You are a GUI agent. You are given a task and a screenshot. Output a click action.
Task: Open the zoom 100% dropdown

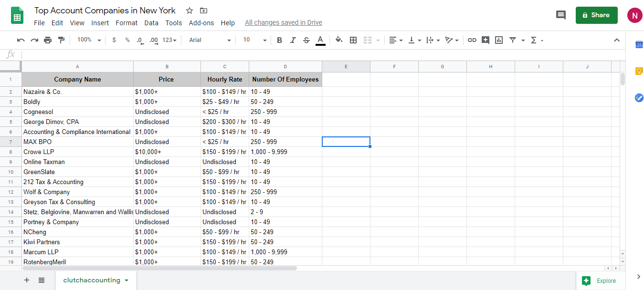(89, 40)
